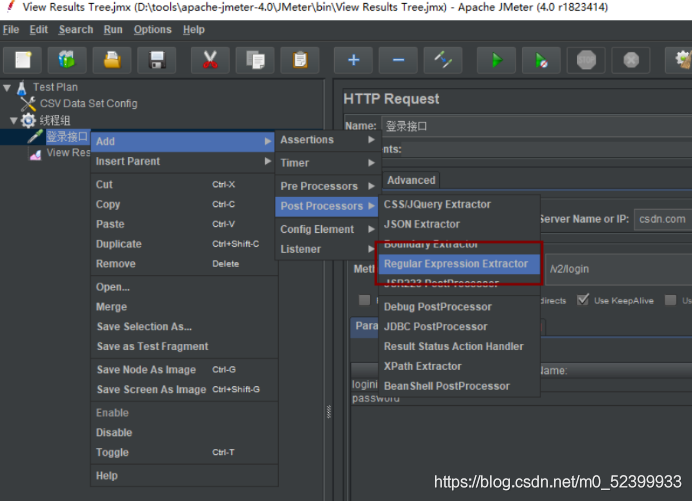Open the Options menu

pos(153,30)
